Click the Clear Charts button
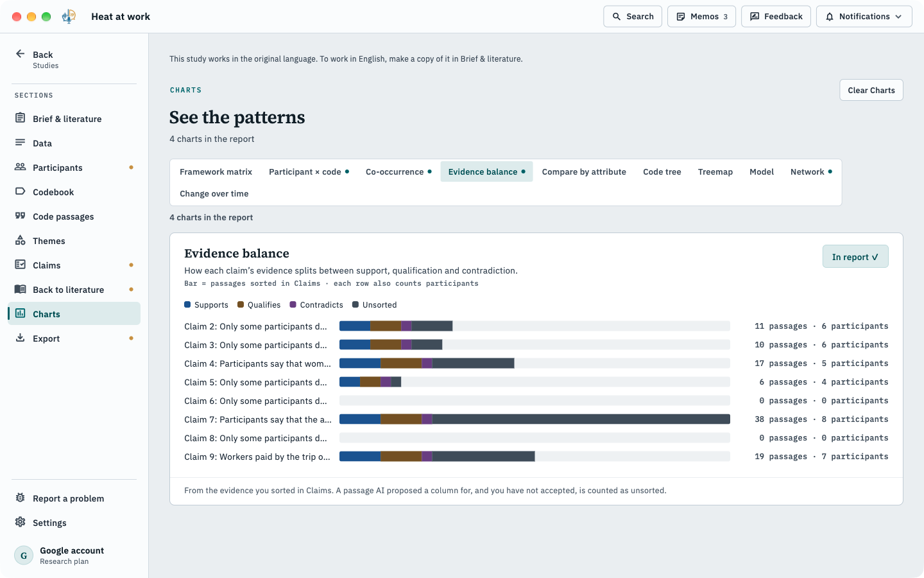924x578 pixels. pos(871,90)
